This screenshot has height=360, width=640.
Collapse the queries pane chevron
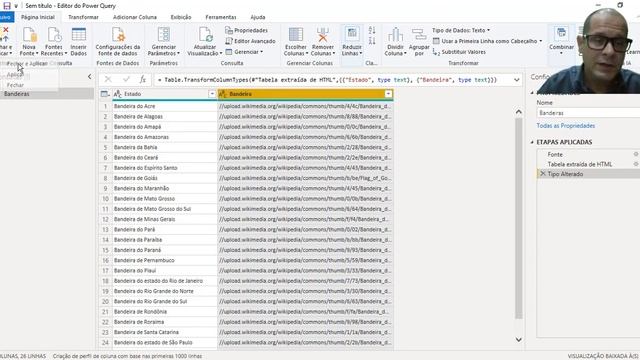(x=89, y=76)
